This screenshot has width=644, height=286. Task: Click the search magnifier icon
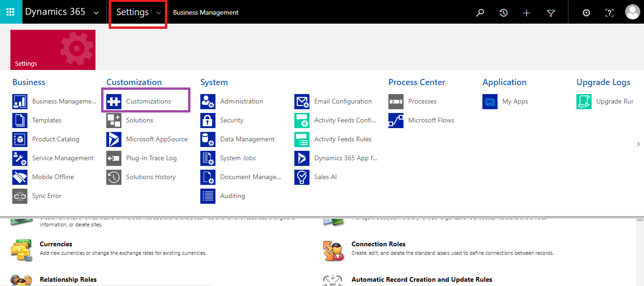pyautogui.click(x=480, y=13)
